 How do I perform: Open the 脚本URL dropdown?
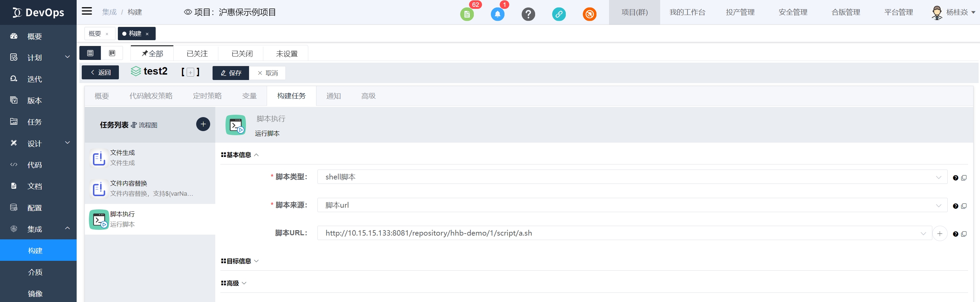[624, 233]
